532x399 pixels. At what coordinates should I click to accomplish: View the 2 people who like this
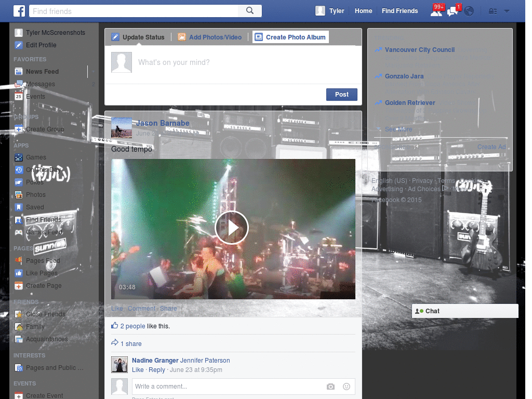[132, 326]
